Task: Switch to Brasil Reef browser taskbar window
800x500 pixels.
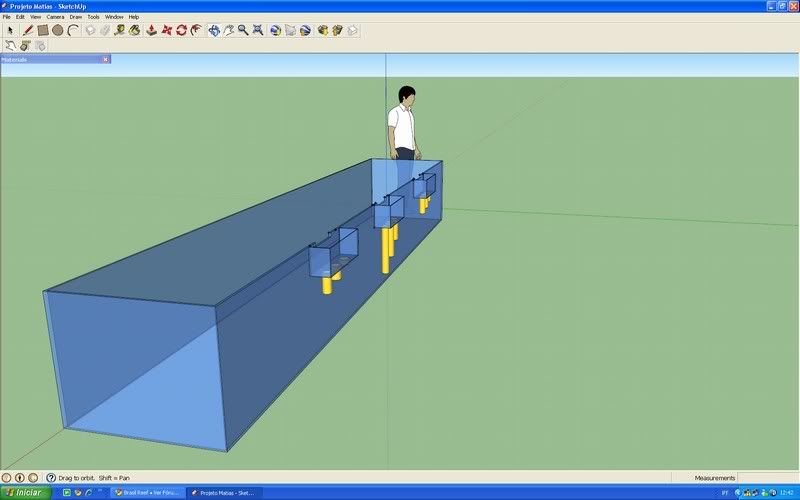Action: pyautogui.click(x=147, y=493)
